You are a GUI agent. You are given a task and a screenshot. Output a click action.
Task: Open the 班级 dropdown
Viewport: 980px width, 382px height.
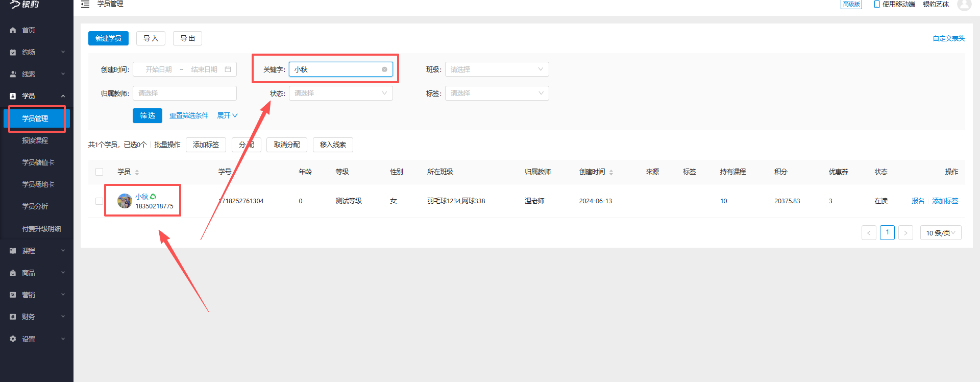pyautogui.click(x=497, y=69)
